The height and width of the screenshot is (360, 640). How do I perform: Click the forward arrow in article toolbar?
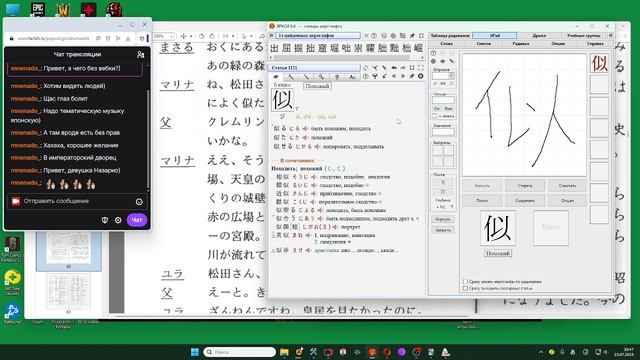(x=402, y=67)
